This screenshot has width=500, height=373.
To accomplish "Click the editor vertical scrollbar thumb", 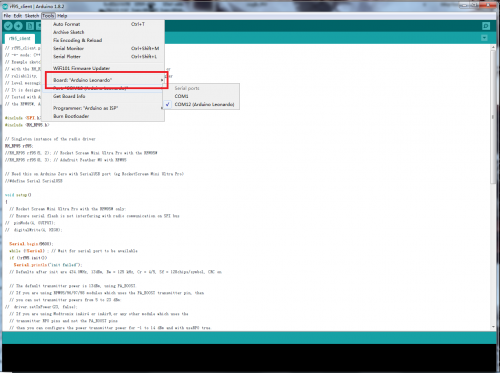I will pyautogui.click(x=493, y=117).
